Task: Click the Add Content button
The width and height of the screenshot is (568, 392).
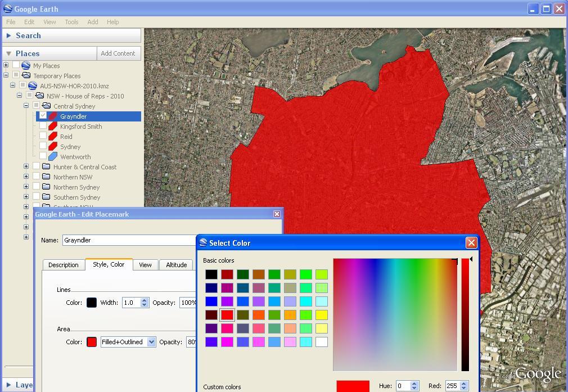Action: (x=118, y=53)
